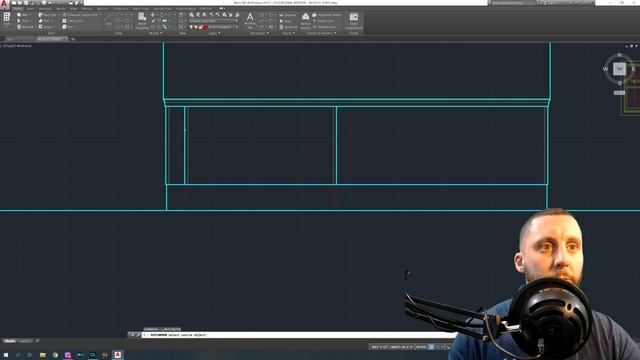This screenshot has height=360, width=640.
Task: Click into the command line input
Action: point(298,335)
